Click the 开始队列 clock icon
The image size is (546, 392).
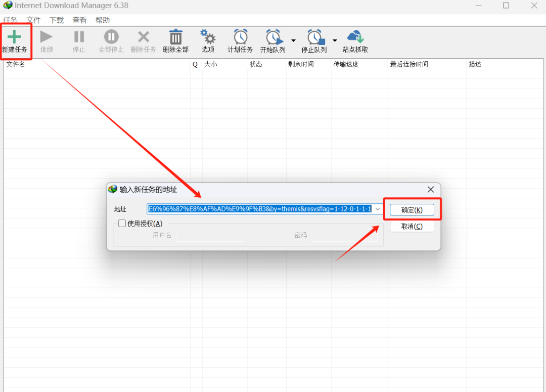[275, 37]
